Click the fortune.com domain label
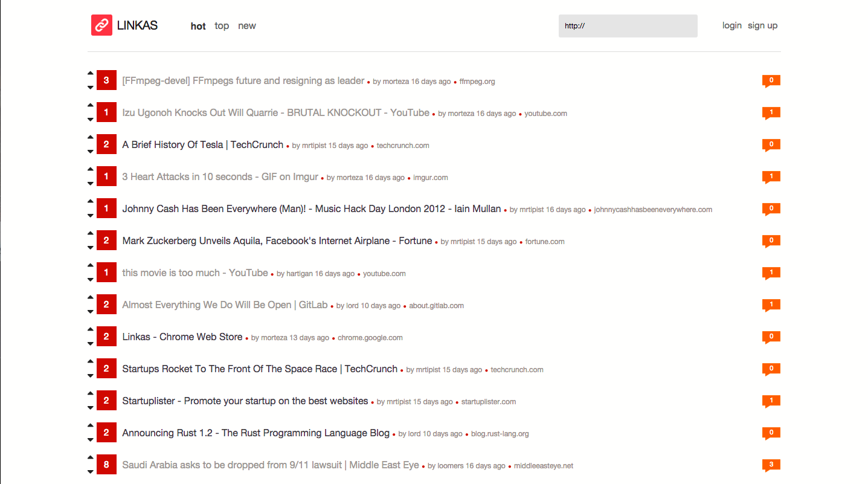 [545, 242]
